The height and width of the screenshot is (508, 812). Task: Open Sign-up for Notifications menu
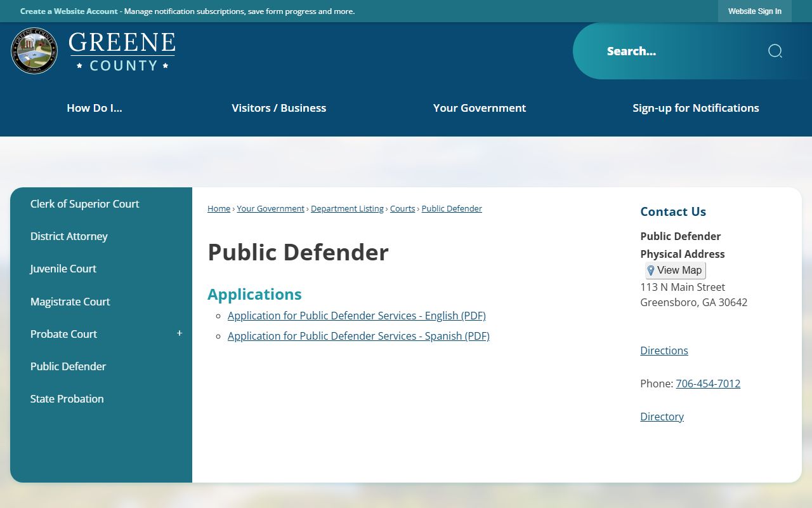tap(696, 108)
